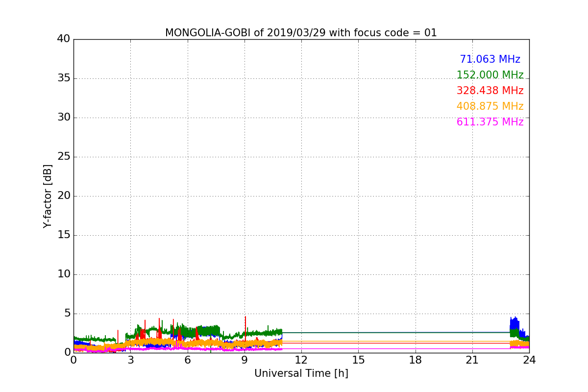Screen dimensions: 588x392
Task: Click the x-axis tick label 21
Action: pyautogui.click(x=472, y=360)
